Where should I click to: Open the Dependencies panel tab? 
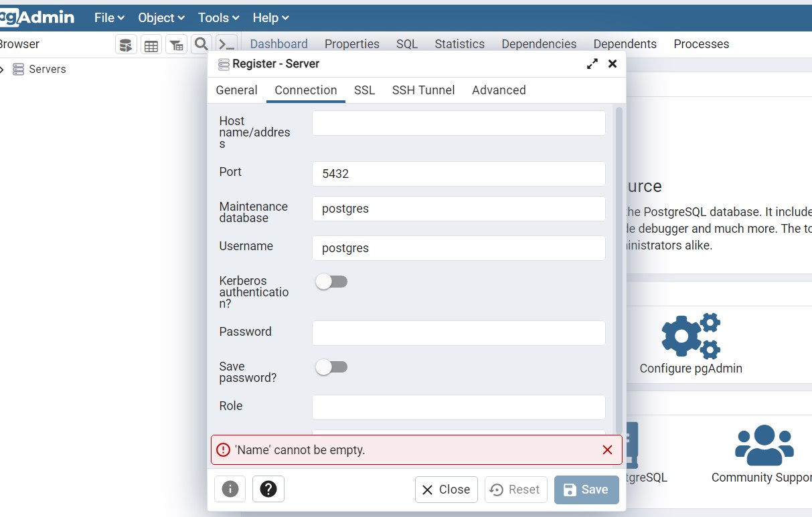coord(539,44)
